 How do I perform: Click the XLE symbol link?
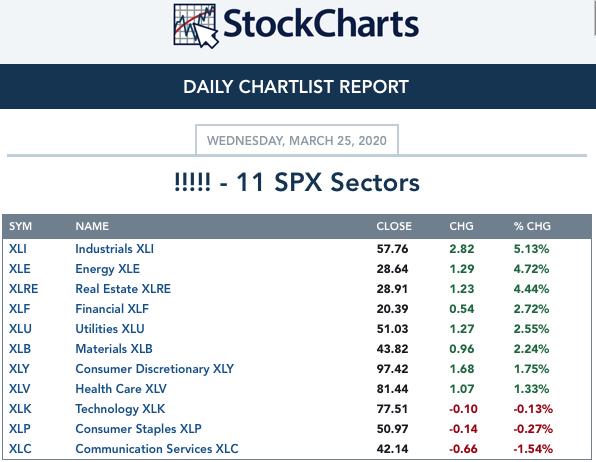(x=19, y=269)
